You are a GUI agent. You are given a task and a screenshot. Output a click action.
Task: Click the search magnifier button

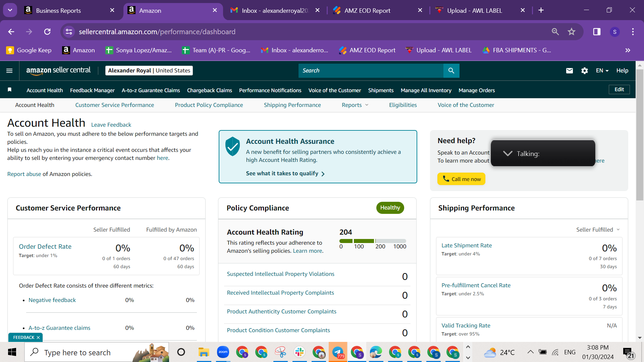(x=451, y=71)
